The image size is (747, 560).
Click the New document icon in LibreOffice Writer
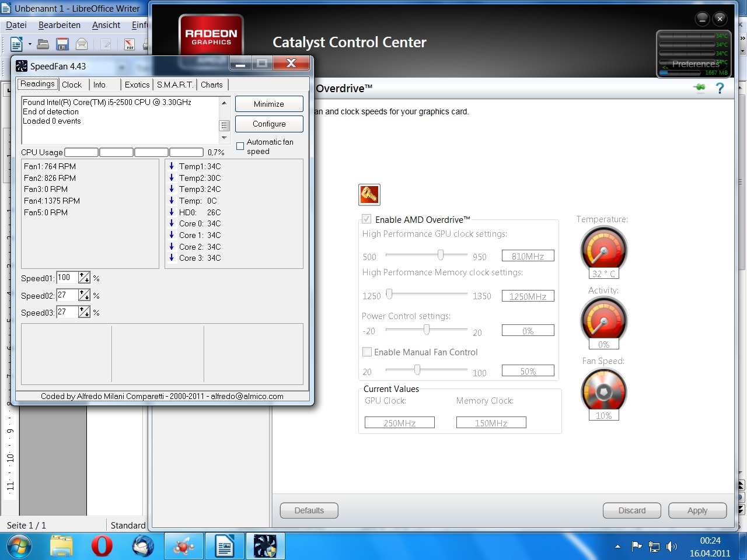pyautogui.click(x=16, y=44)
